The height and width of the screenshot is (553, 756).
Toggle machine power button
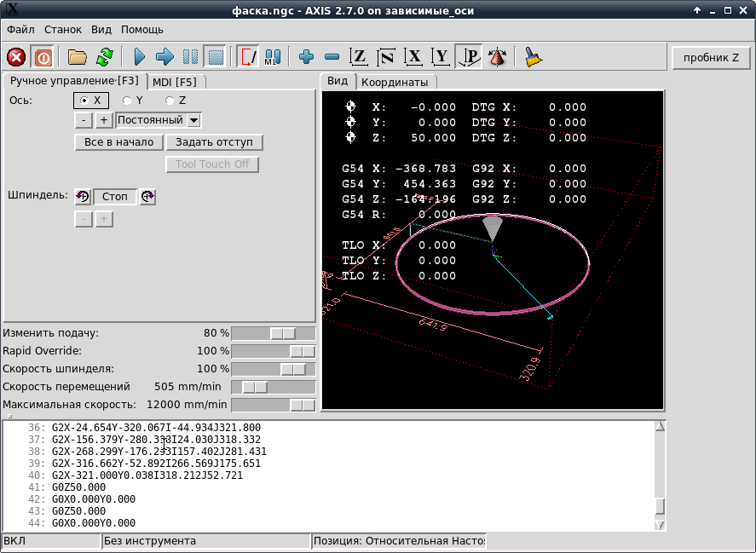[42, 57]
